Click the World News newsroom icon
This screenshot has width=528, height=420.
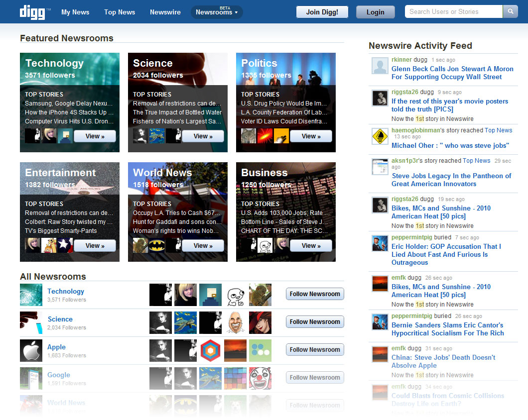[31, 404]
